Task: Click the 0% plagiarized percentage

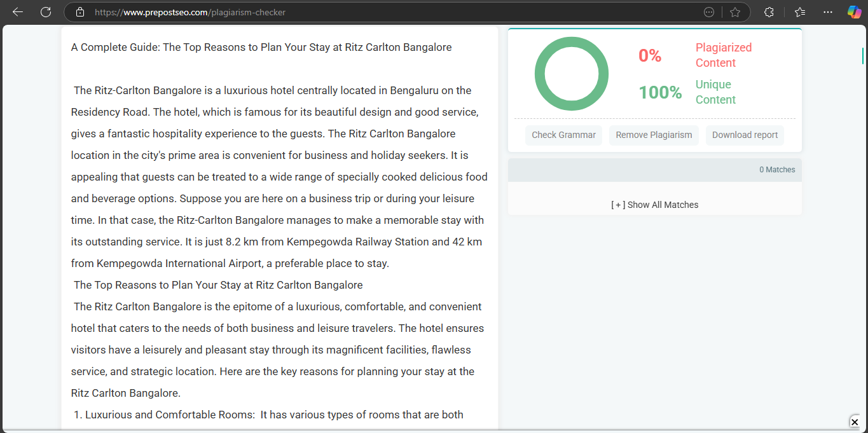Action: [x=650, y=56]
